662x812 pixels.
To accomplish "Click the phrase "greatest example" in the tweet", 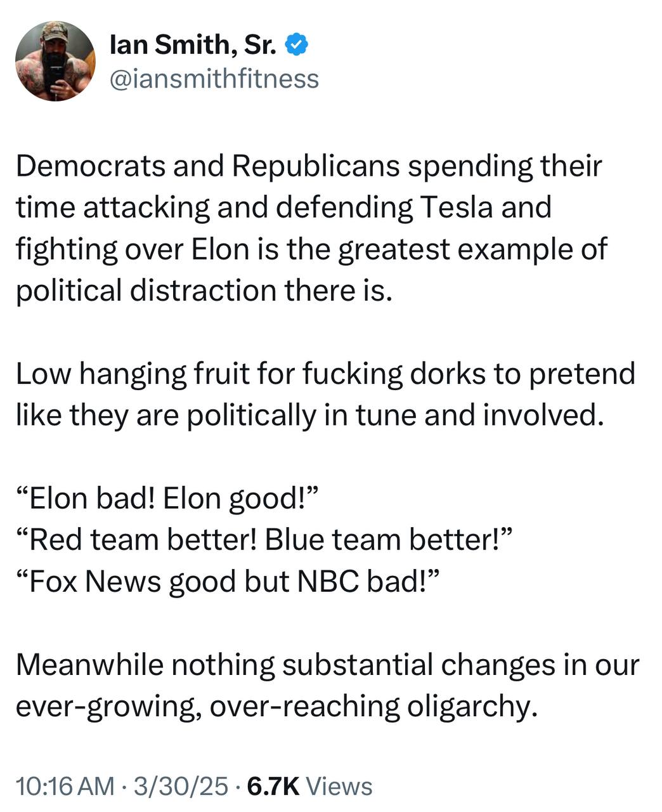I will pyautogui.click(x=458, y=249).
